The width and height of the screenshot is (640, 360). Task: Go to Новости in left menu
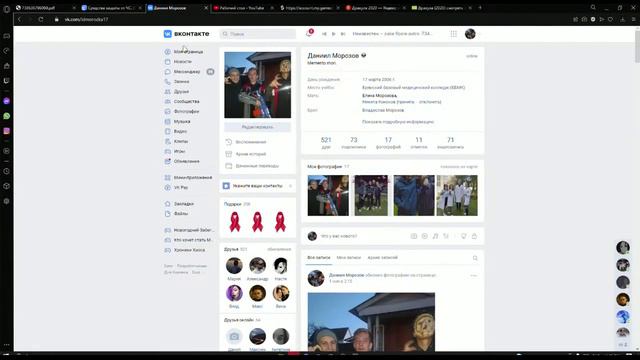182,62
